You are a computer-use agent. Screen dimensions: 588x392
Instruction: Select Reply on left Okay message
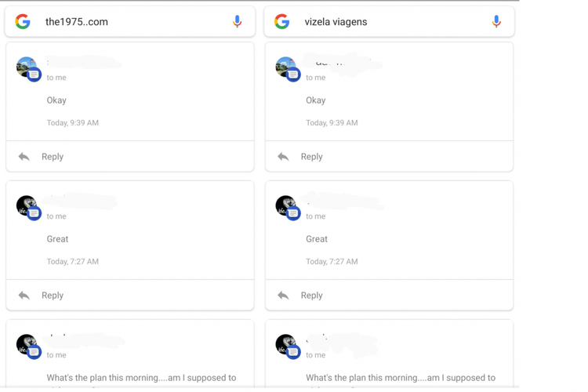(x=53, y=157)
